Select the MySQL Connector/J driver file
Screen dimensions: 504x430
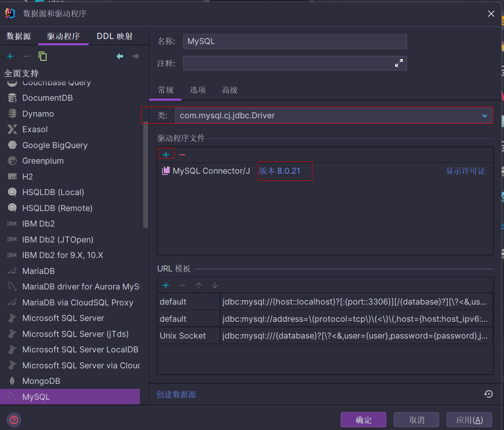pyautogui.click(x=325, y=171)
